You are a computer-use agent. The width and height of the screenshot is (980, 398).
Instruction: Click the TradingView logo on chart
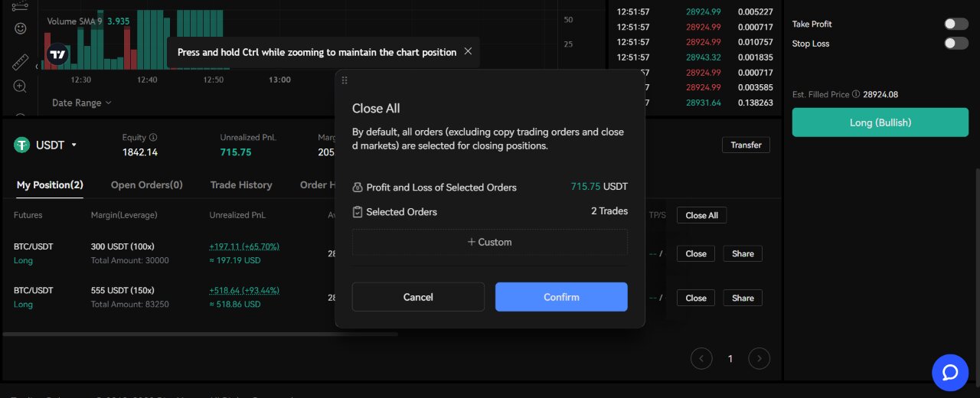click(x=57, y=54)
